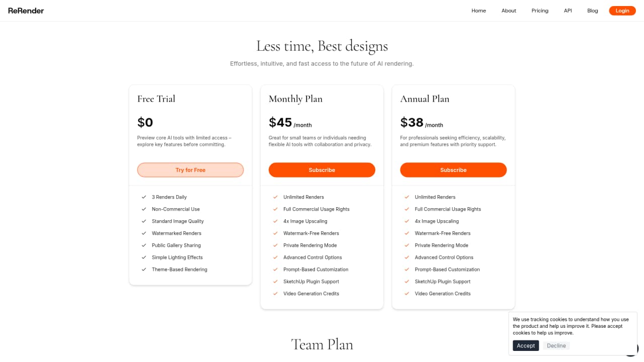Click 'SketchUp Plugin Support' in Monthly Plan
This screenshot has width=644, height=362.
click(x=311, y=282)
